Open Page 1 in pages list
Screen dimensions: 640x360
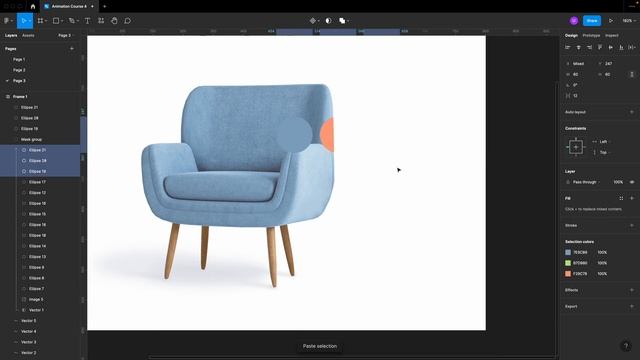(19, 59)
